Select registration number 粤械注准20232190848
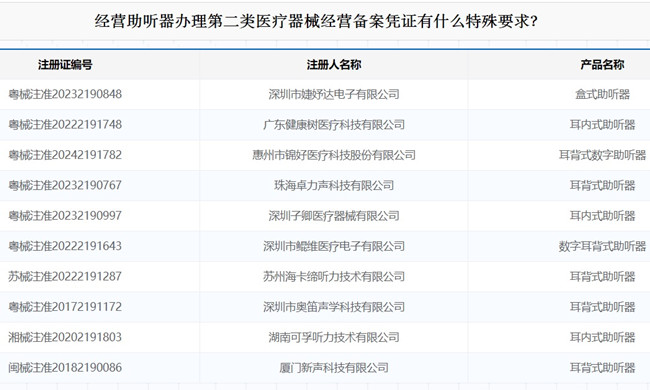Viewport: 650px width, 390px height. pyautogui.click(x=65, y=94)
